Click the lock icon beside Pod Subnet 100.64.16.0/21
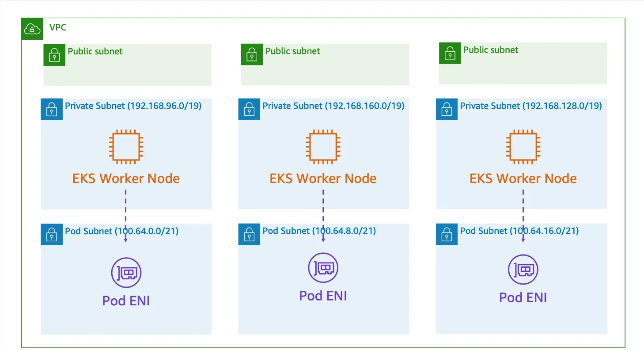 (x=447, y=234)
